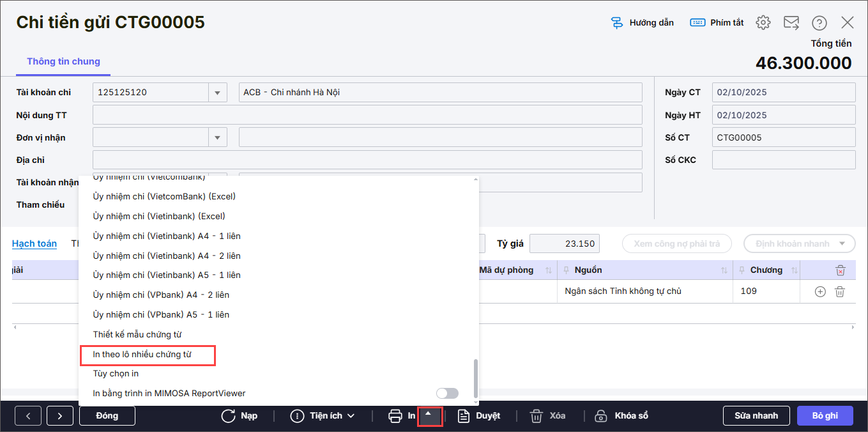Go to previous voucher arrow
868x432 pixels.
click(28, 416)
